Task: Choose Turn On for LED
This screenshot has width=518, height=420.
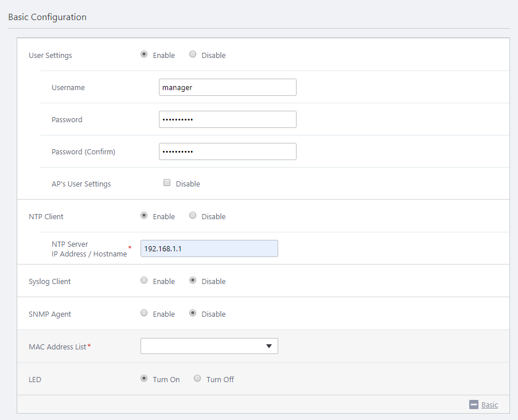Action: 144,379
